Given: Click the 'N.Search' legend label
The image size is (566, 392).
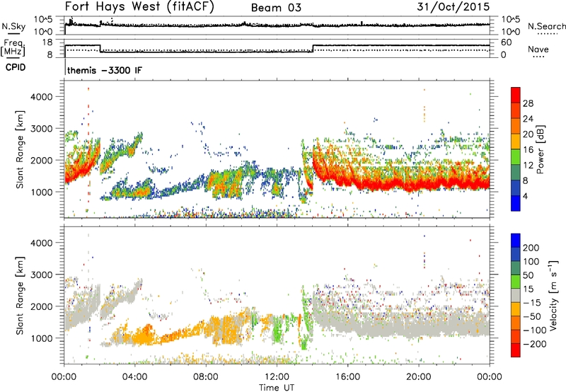Looking at the screenshot, I should 546,26.
